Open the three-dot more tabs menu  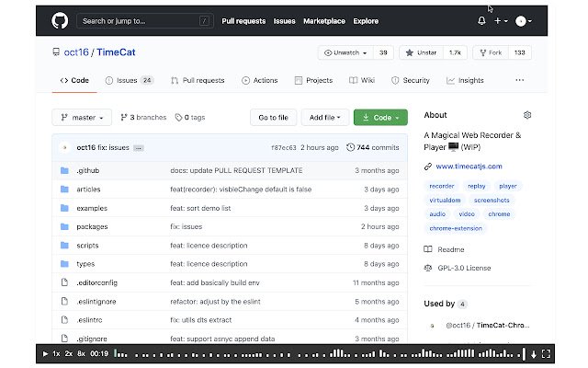519,80
